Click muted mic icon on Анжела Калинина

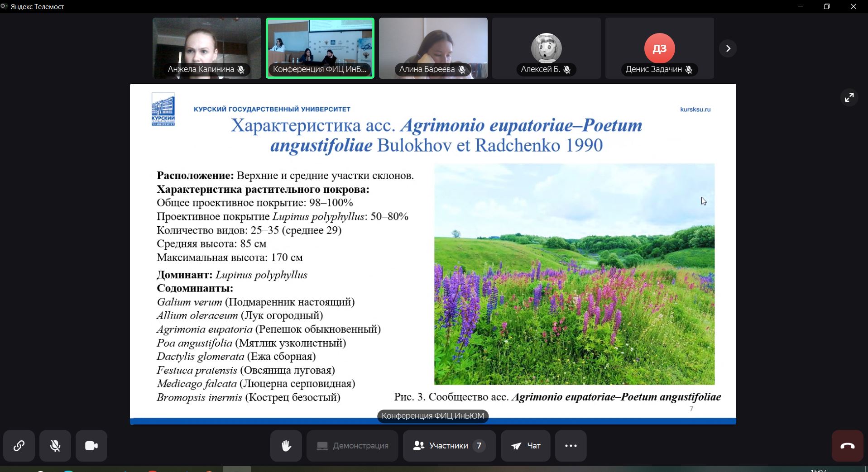point(241,70)
